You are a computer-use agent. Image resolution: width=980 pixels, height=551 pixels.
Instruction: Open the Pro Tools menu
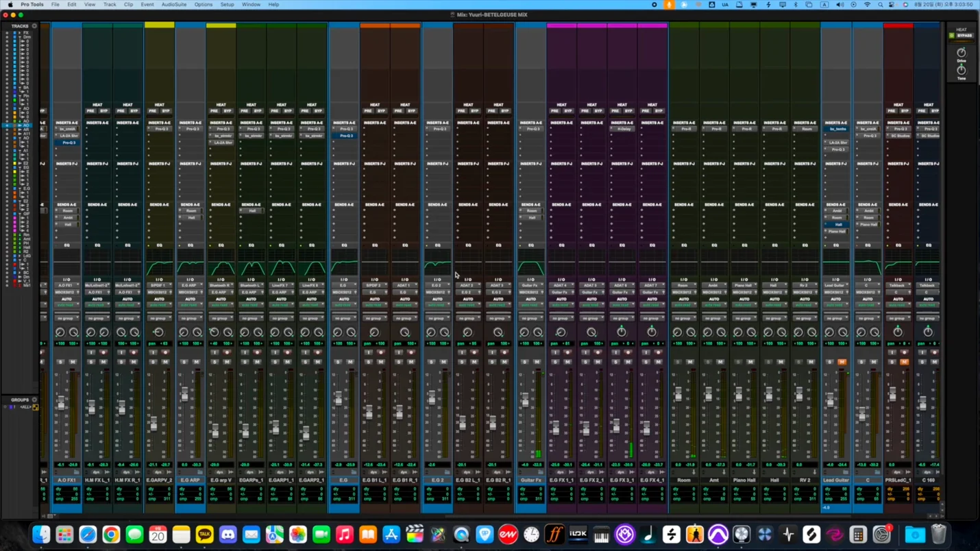(32, 5)
